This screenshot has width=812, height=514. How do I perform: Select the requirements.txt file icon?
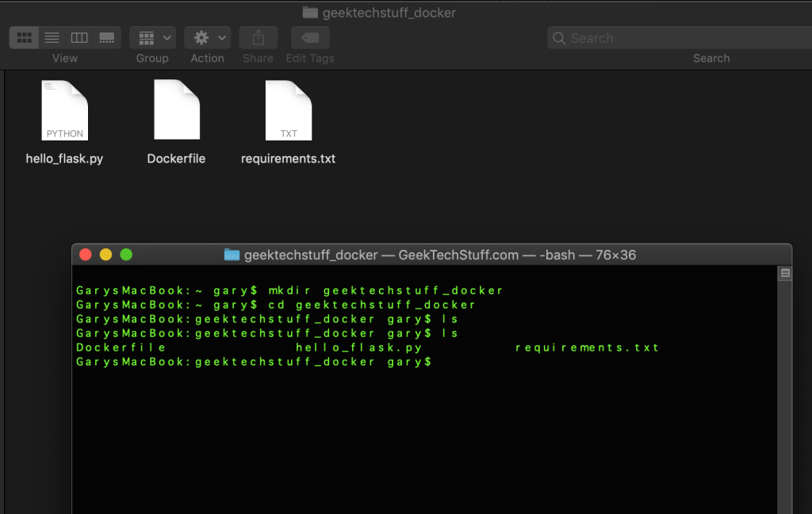pos(288,110)
